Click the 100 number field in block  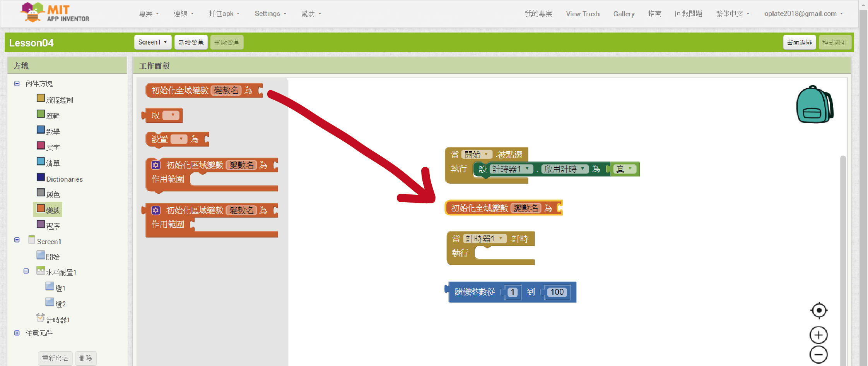557,292
